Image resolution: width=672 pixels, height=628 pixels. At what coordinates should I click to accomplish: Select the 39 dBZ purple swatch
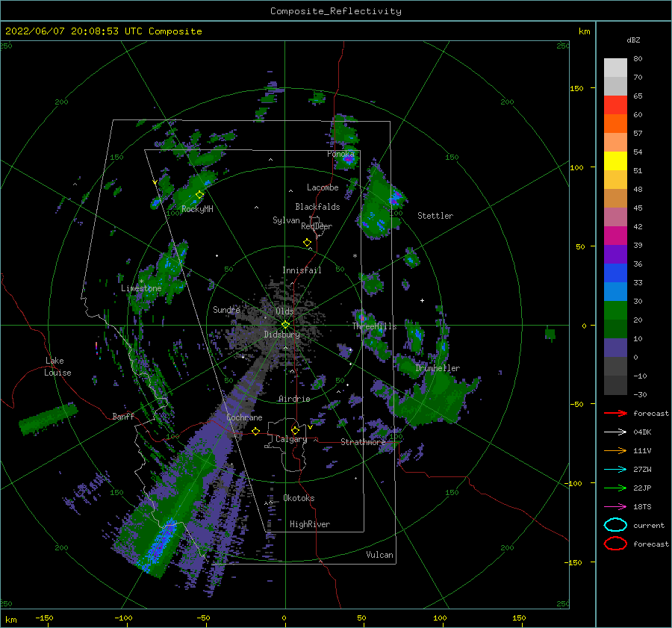pos(615,254)
